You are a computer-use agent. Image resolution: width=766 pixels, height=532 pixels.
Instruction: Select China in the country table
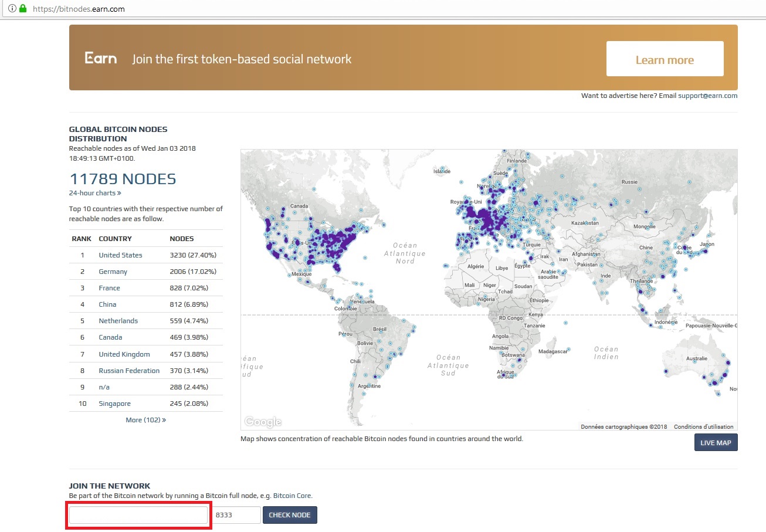click(x=107, y=304)
